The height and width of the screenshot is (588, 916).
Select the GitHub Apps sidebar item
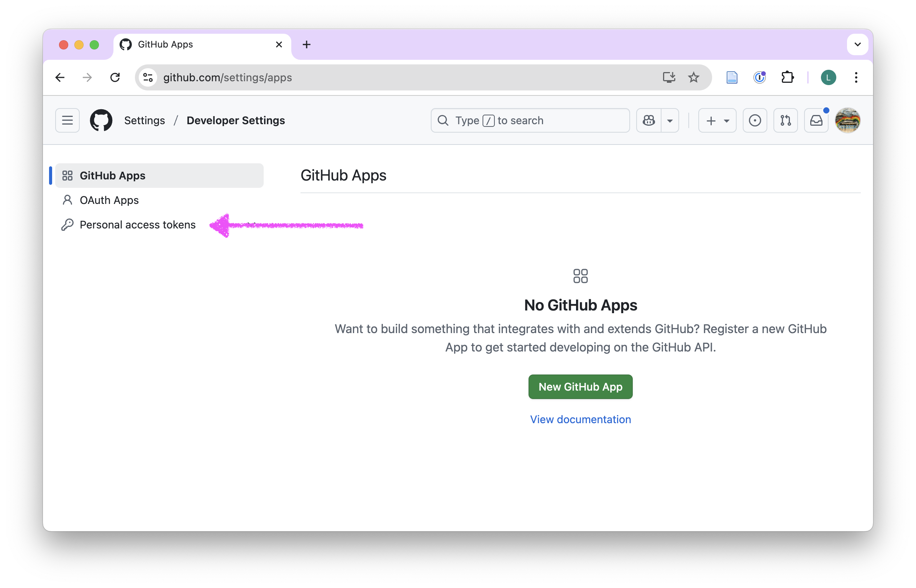tap(113, 176)
